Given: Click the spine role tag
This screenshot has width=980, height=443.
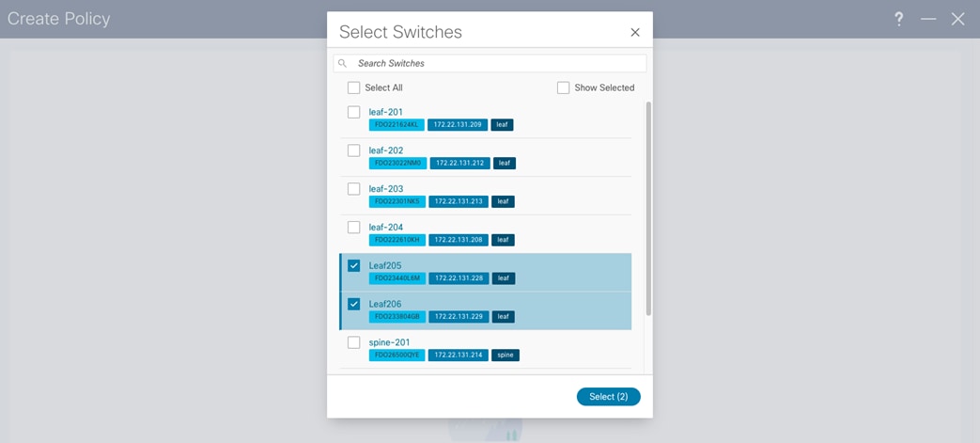Looking at the screenshot, I should coord(505,355).
